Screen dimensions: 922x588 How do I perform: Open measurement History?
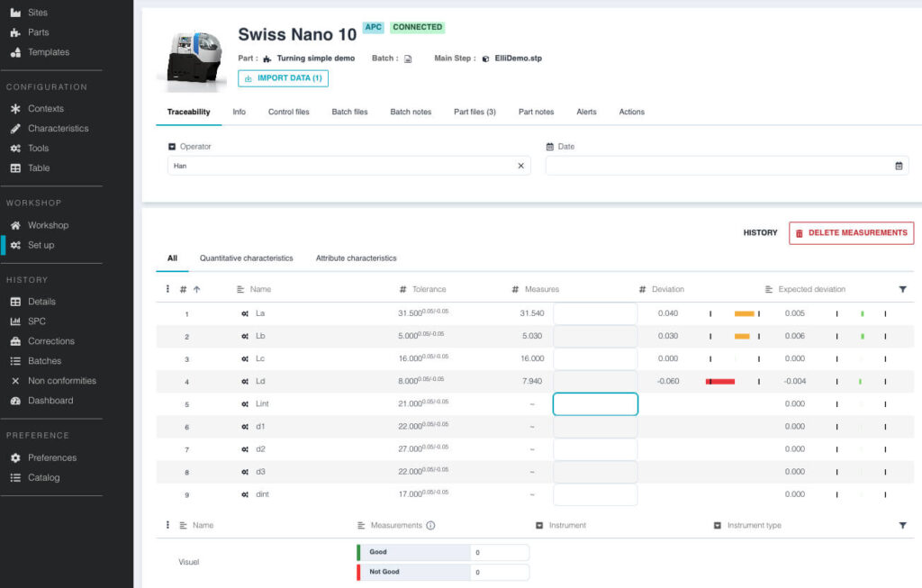point(760,233)
